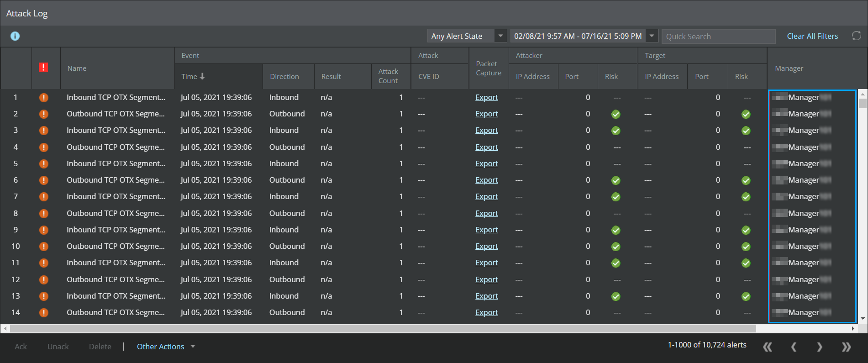
Task: Click Export link in row 10
Action: click(486, 246)
